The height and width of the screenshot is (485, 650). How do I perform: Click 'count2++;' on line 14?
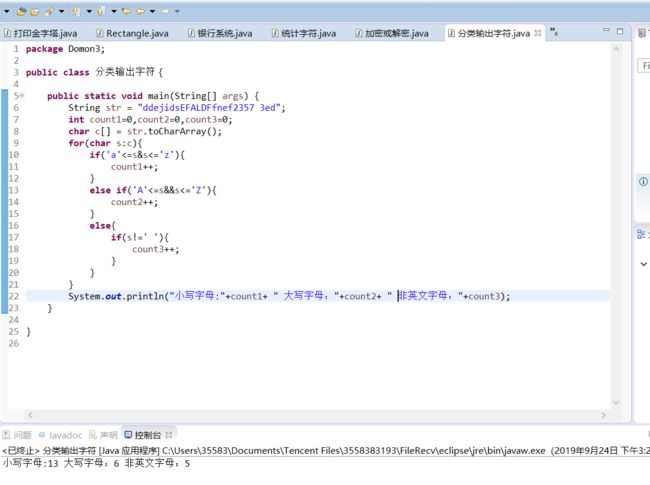point(134,202)
